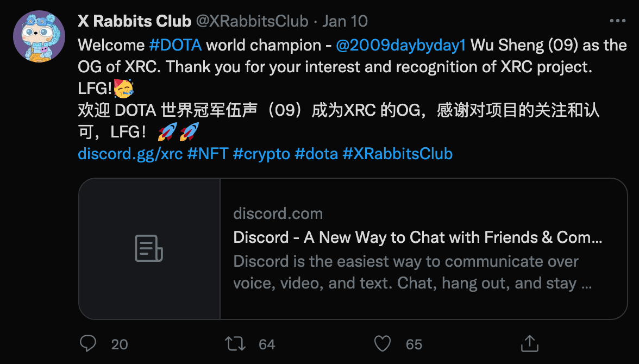The image size is (639, 364).
Task: Open the discord.gg/xrc link
Action: pyautogui.click(x=130, y=154)
